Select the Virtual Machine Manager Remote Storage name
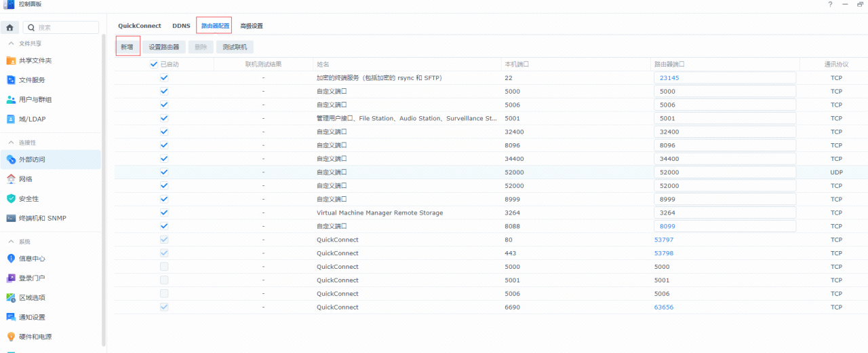868x353 pixels. pyautogui.click(x=380, y=212)
